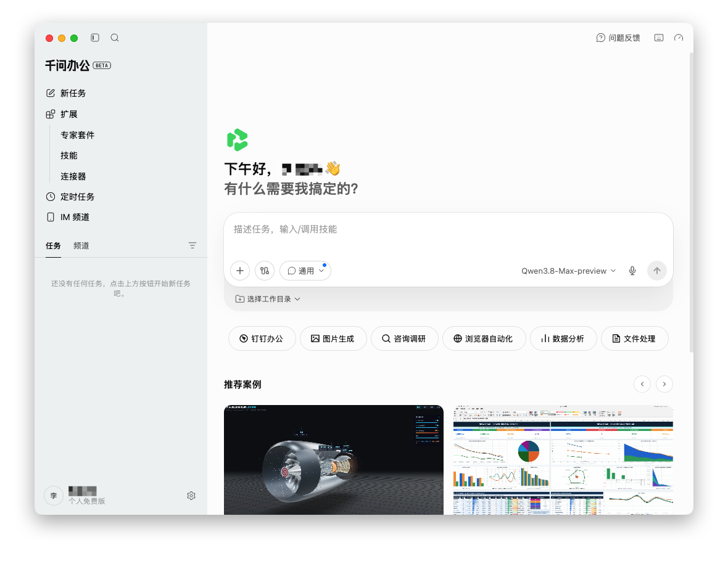728x561 pixels.
Task: Open IM 频道 in the sidebar
Action: pos(68,217)
